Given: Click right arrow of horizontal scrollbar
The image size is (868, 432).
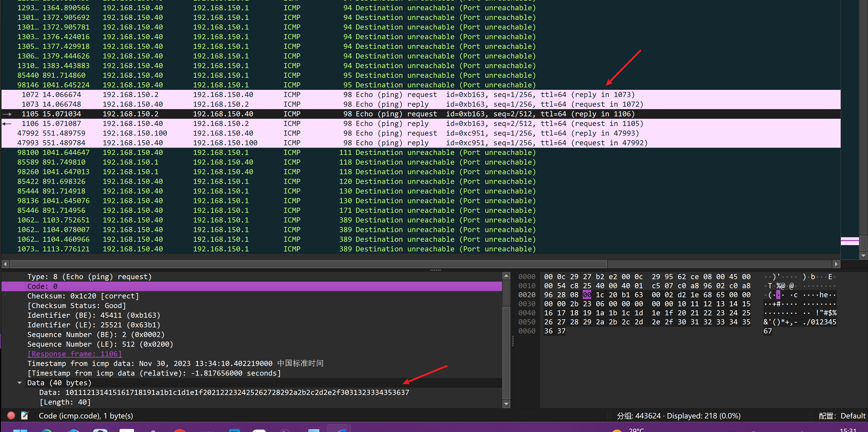Looking at the screenshot, I should [836, 264].
